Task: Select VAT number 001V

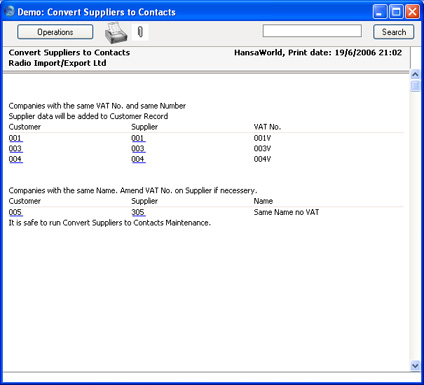Action: click(x=262, y=138)
